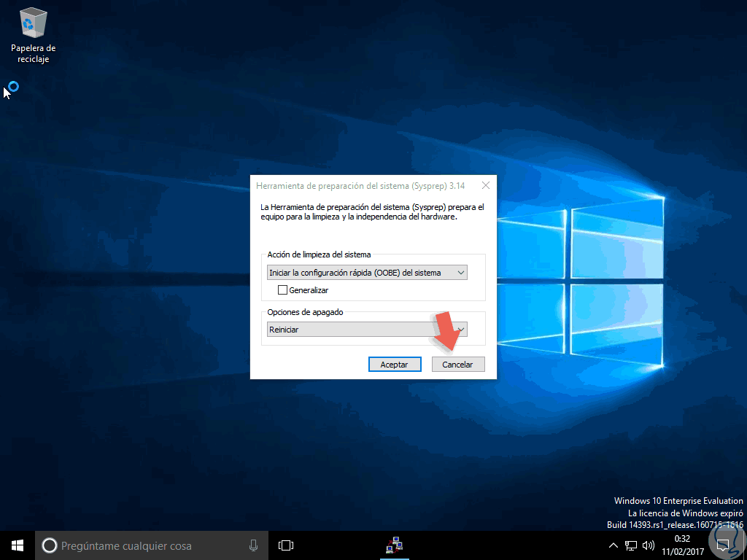This screenshot has height=560, width=747.
Task: Enable the Generalizar checkbox
Action: point(282,290)
